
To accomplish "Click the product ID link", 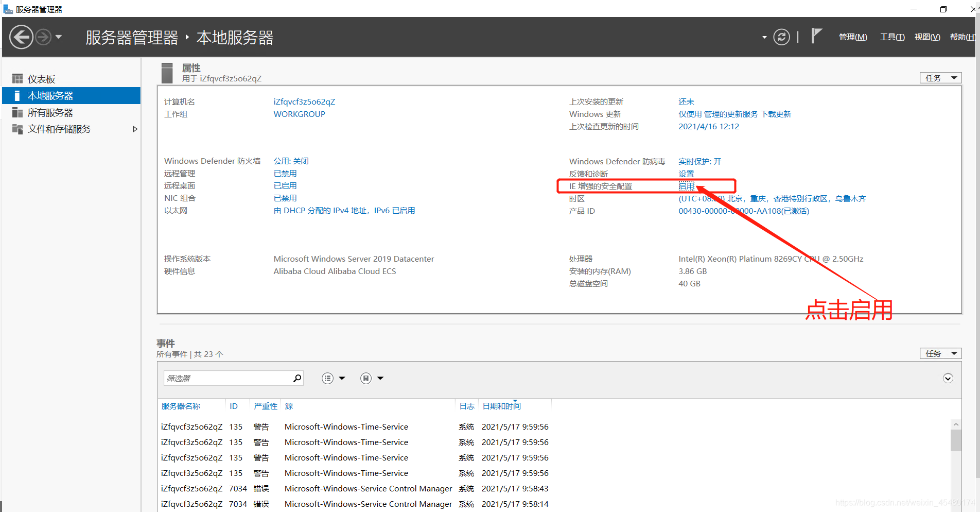I will (743, 211).
